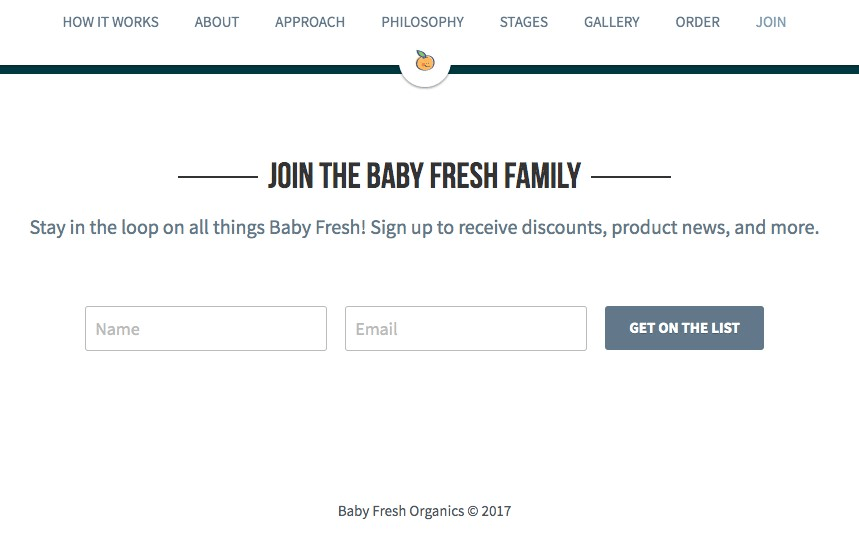Click the 'Sign up to receive discounts' sentence
The image size is (859, 551).
click(595, 228)
